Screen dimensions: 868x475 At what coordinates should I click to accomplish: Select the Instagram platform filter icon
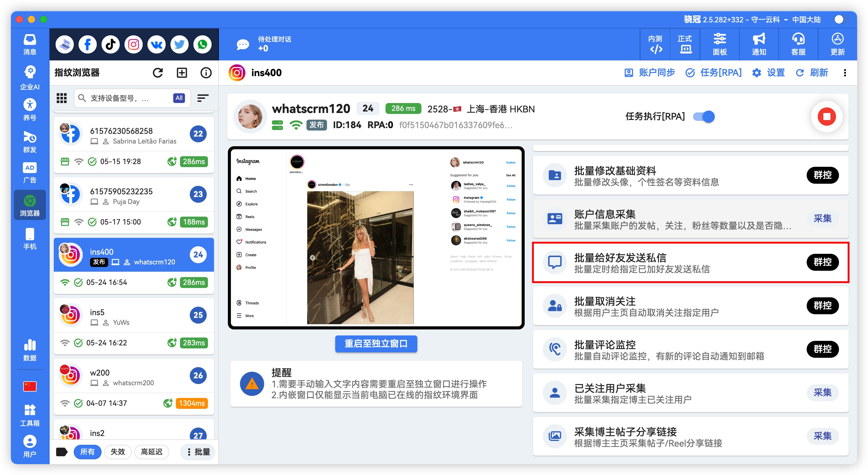click(x=134, y=44)
